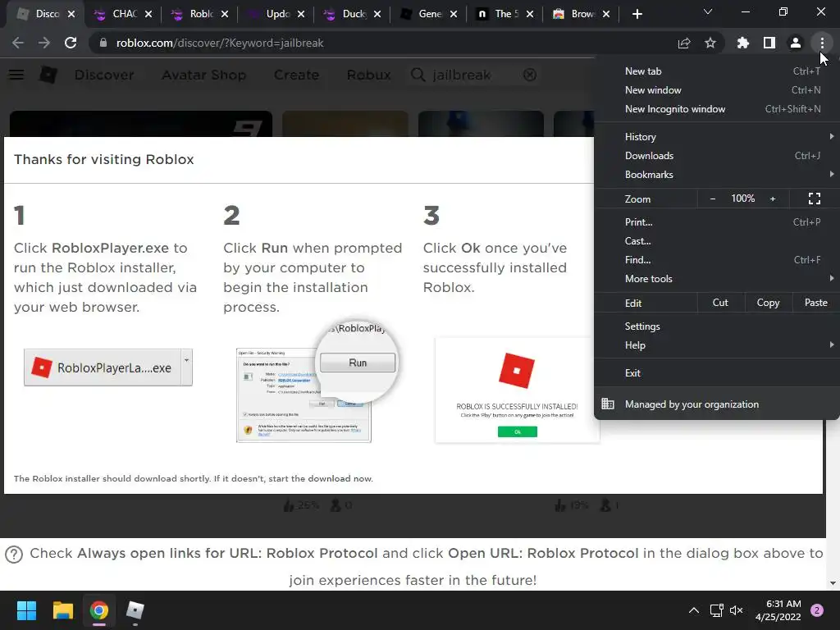Go to the Create page link

(x=296, y=75)
